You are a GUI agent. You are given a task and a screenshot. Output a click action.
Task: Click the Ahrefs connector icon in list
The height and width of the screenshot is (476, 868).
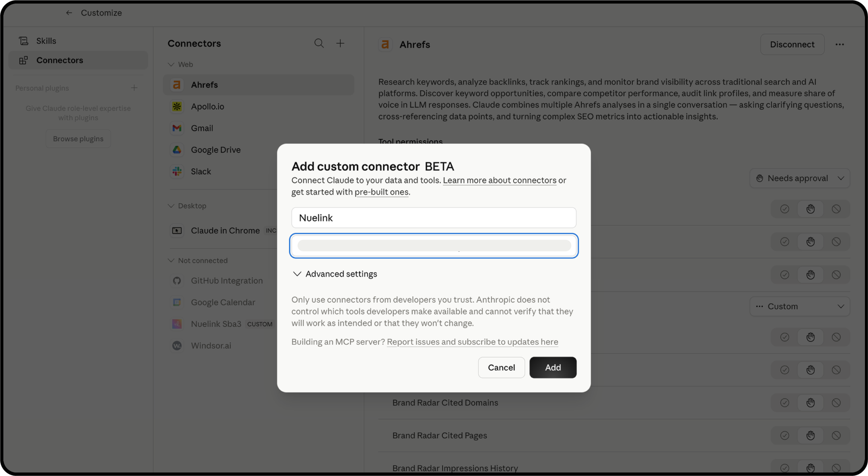177,85
